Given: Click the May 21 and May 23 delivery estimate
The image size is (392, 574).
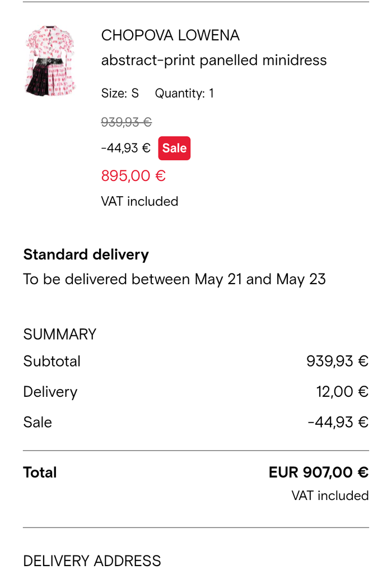Looking at the screenshot, I should (x=174, y=279).
